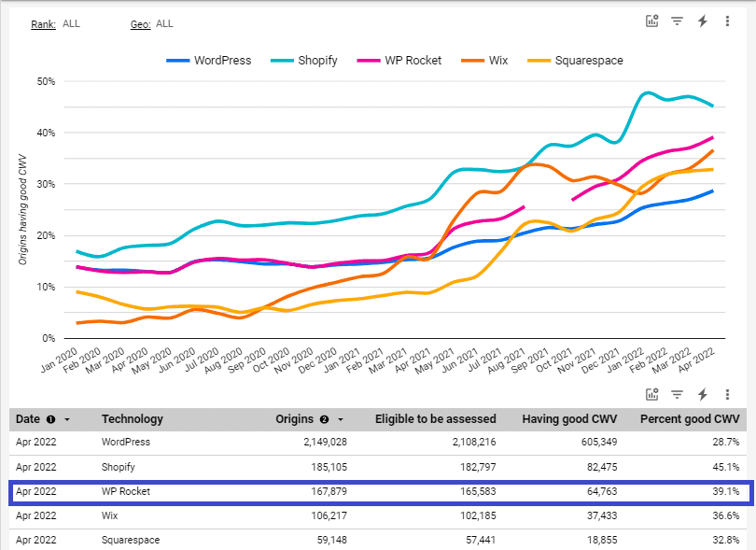This screenshot has height=550, width=756.
Task: Open the chart's three-dot overflow menu
Action: pos(727,21)
